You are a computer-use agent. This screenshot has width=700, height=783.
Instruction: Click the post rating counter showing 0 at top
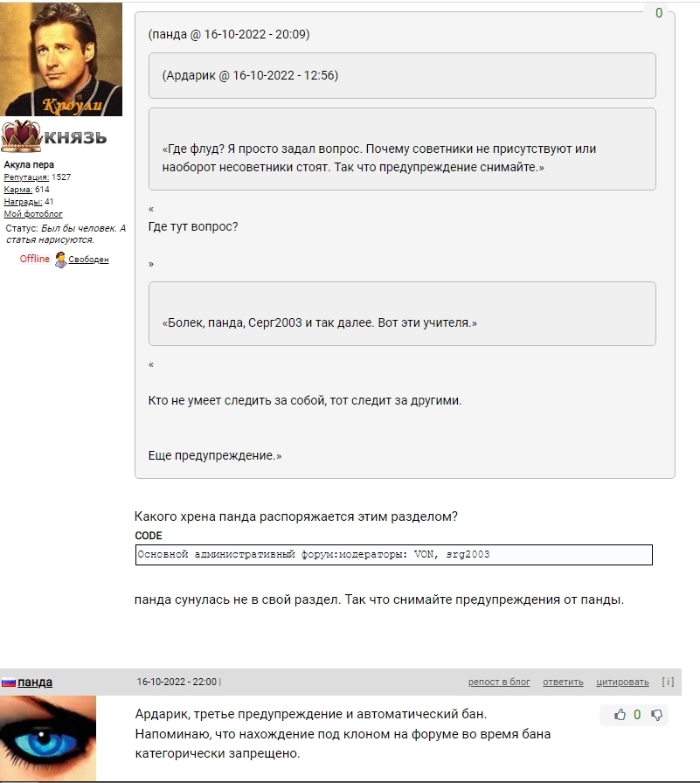(x=659, y=13)
